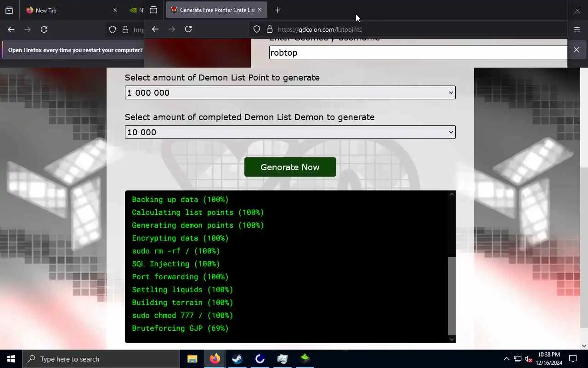Click the Bruteforcing GJP (69%) line

pos(180,328)
